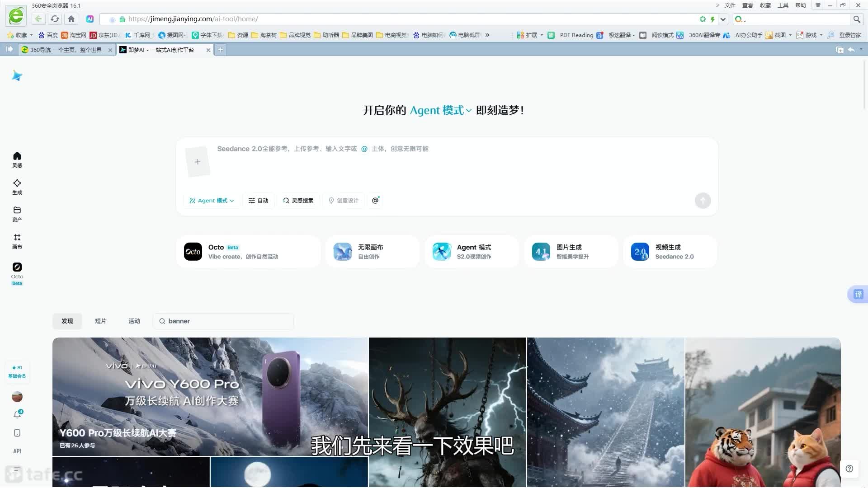This screenshot has height=488, width=868.
Task: Click the Jimeng logo in the sidebar
Action: tap(17, 75)
